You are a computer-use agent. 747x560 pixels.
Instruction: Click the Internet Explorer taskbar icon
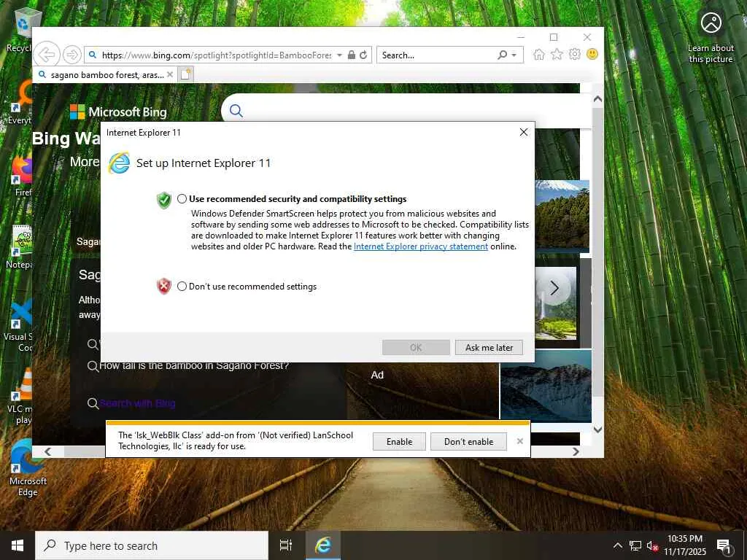click(x=323, y=545)
